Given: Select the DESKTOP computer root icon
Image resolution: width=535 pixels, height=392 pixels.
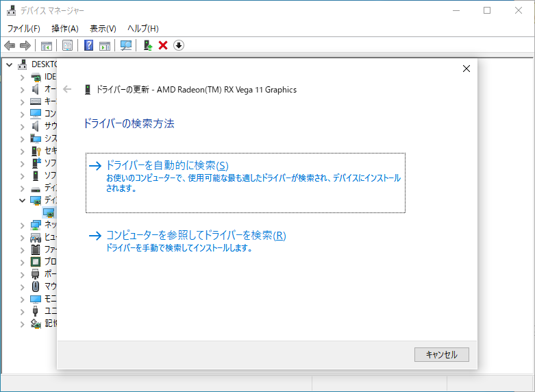Looking at the screenshot, I should coord(23,64).
